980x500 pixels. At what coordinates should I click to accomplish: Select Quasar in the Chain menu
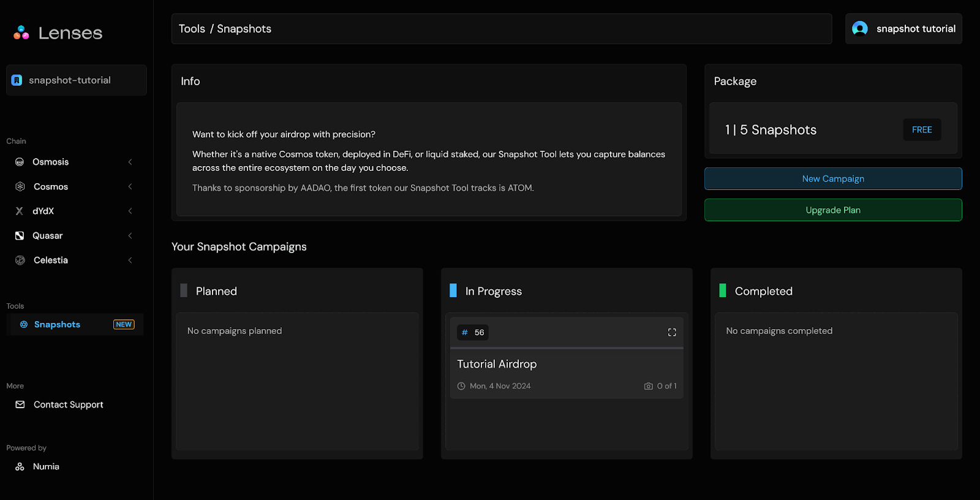click(x=75, y=235)
